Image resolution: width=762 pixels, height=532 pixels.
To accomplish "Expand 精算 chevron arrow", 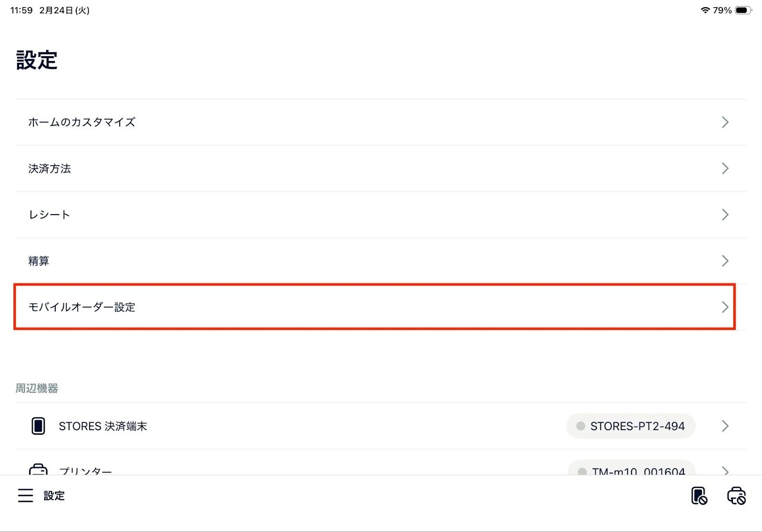I will click(x=725, y=261).
